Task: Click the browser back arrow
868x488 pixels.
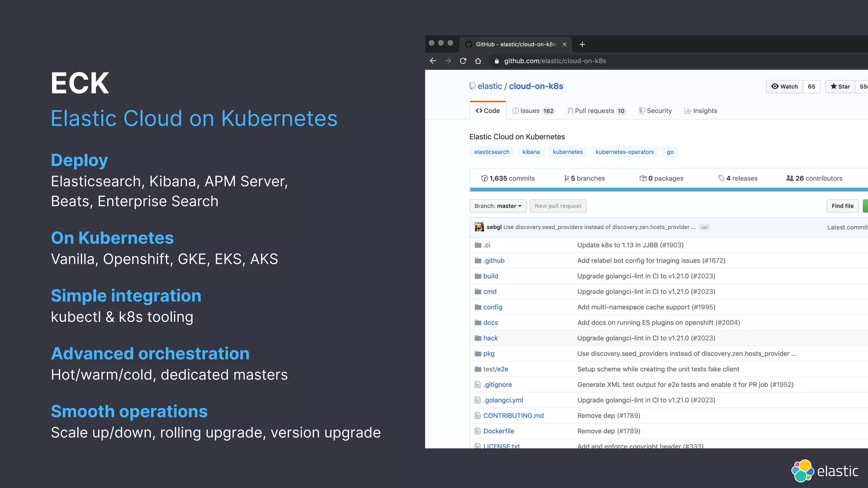Action: (433, 61)
